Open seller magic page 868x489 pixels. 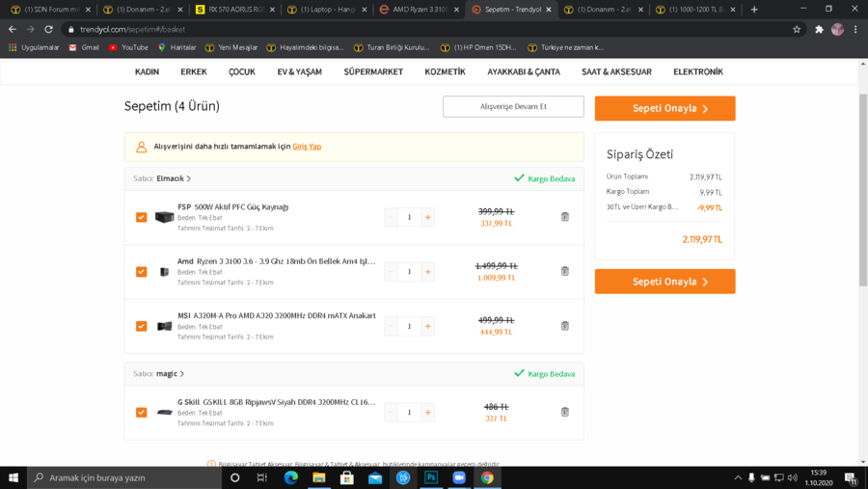pyautogui.click(x=170, y=374)
